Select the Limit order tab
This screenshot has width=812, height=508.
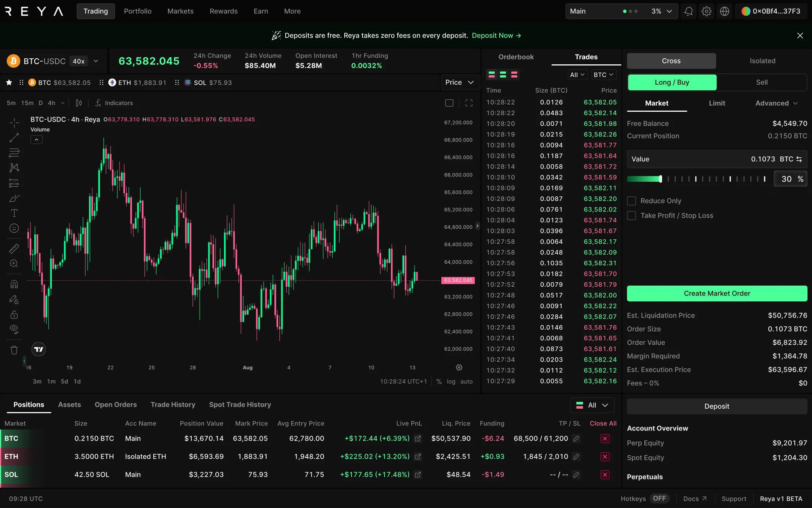pyautogui.click(x=717, y=103)
